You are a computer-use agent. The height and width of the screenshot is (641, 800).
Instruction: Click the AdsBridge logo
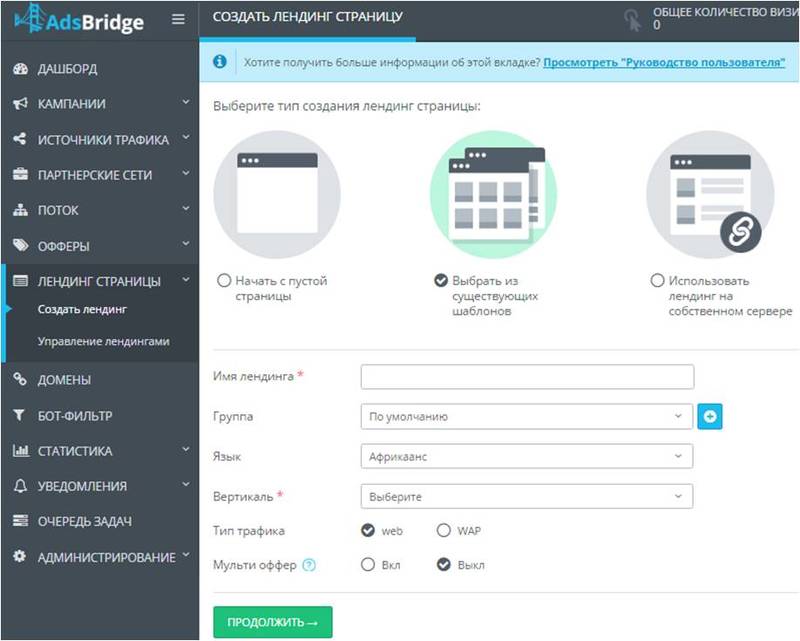tap(79, 20)
